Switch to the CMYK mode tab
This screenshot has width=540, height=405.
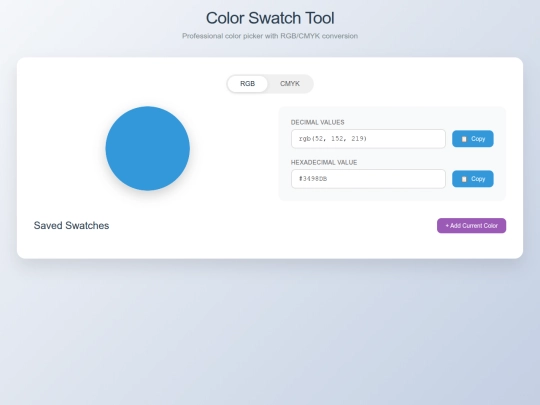click(x=290, y=84)
